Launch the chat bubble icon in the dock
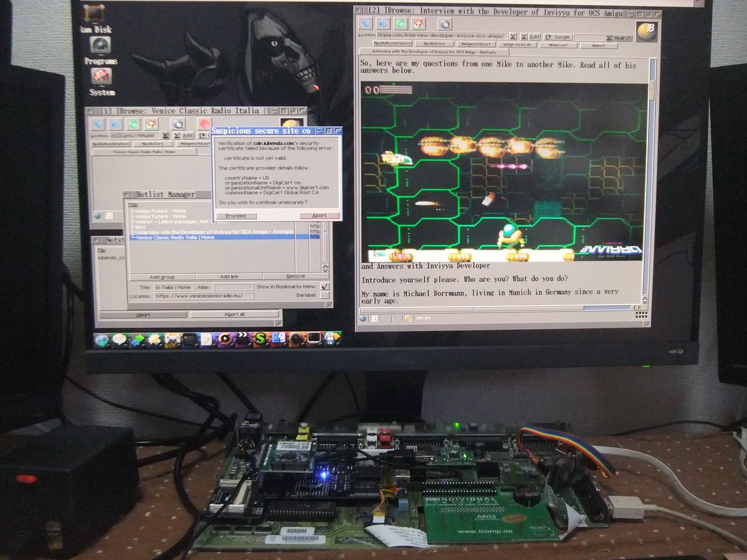This screenshot has height=560, width=747. click(120, 340)
